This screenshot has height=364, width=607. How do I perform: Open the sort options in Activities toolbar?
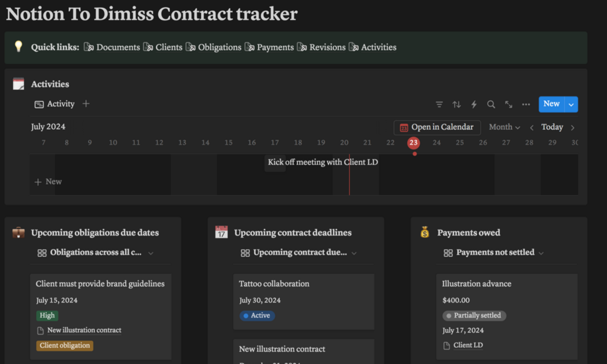(x=457, y=104)
